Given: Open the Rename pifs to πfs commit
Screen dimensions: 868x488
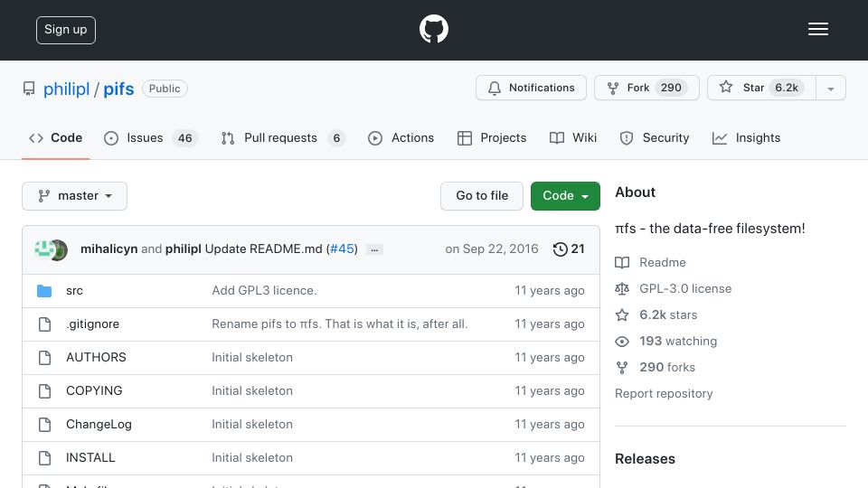Looking at the screenshot, I should [x=340, y=324].
